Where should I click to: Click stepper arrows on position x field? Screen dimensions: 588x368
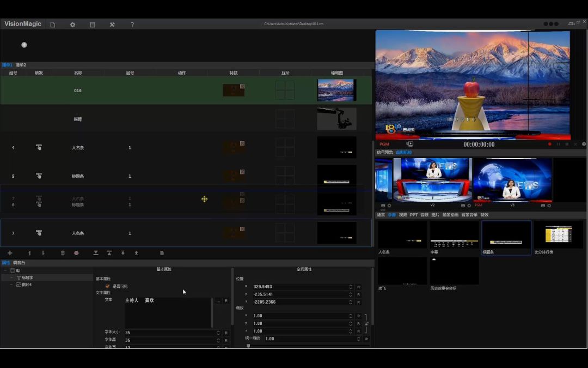(351, 287)
